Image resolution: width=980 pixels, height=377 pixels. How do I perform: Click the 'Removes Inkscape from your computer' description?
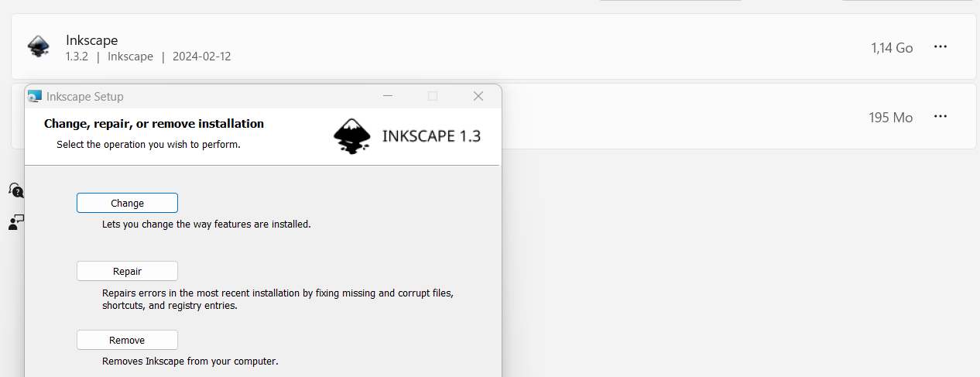click(x=190, y=361)
